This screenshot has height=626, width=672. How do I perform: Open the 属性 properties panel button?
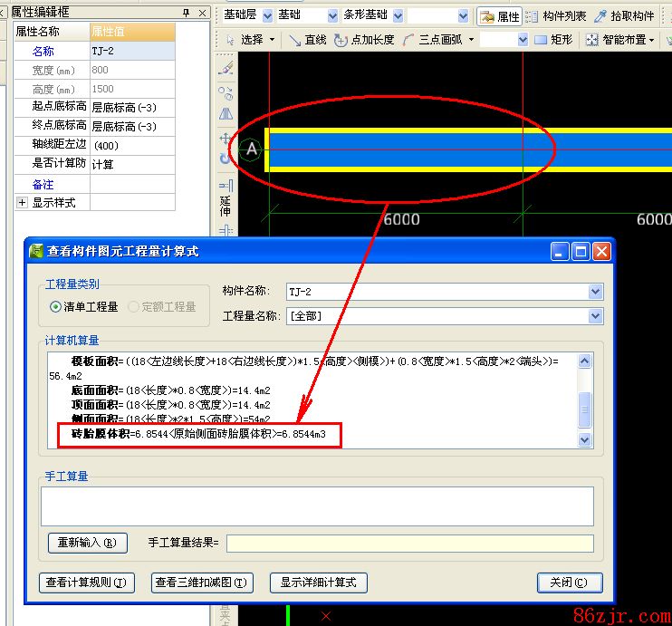tap(499, 16)
